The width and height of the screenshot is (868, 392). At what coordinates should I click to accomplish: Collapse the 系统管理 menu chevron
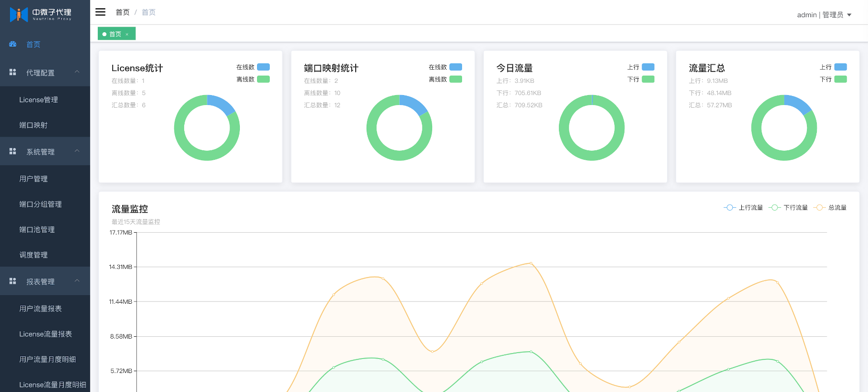[x=77, y=151]
